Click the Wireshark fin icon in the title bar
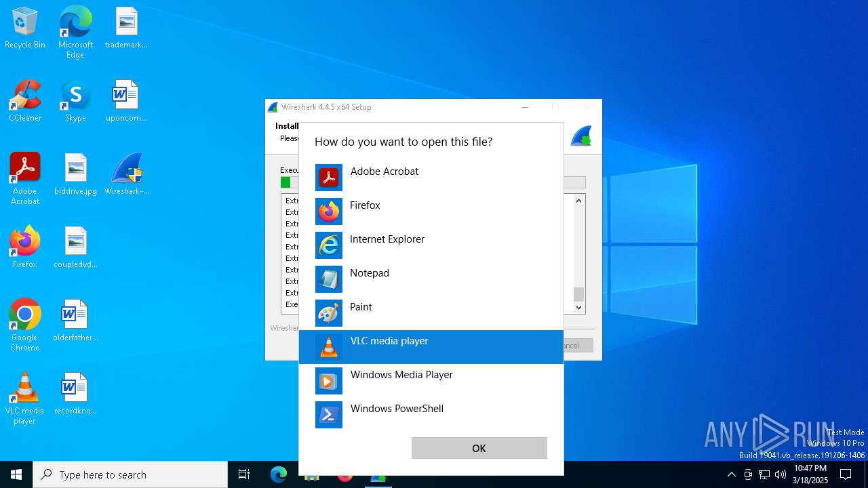The width and height of the screenshot is (868, 488). [273, 107]
